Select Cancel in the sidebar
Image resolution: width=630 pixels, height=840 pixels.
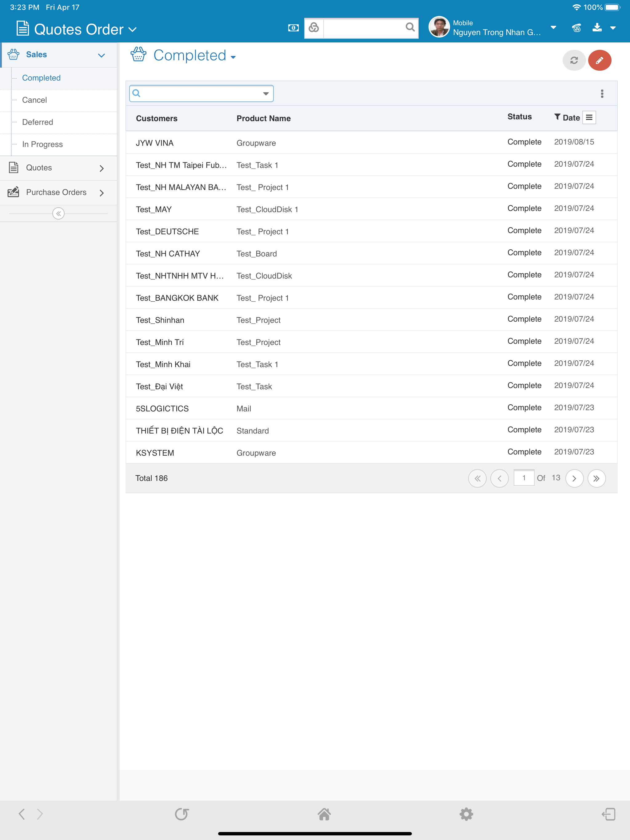(x=34, y=100)
